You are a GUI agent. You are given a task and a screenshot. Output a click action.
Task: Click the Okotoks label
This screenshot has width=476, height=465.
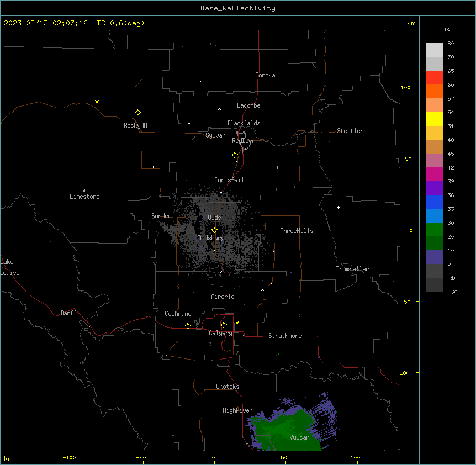pos(228,387)
